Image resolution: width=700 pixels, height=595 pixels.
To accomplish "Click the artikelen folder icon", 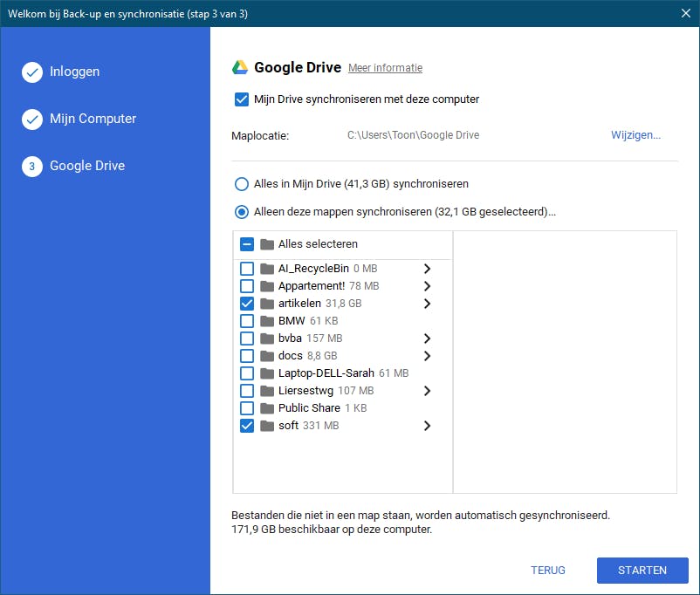I will coord(267,304).
